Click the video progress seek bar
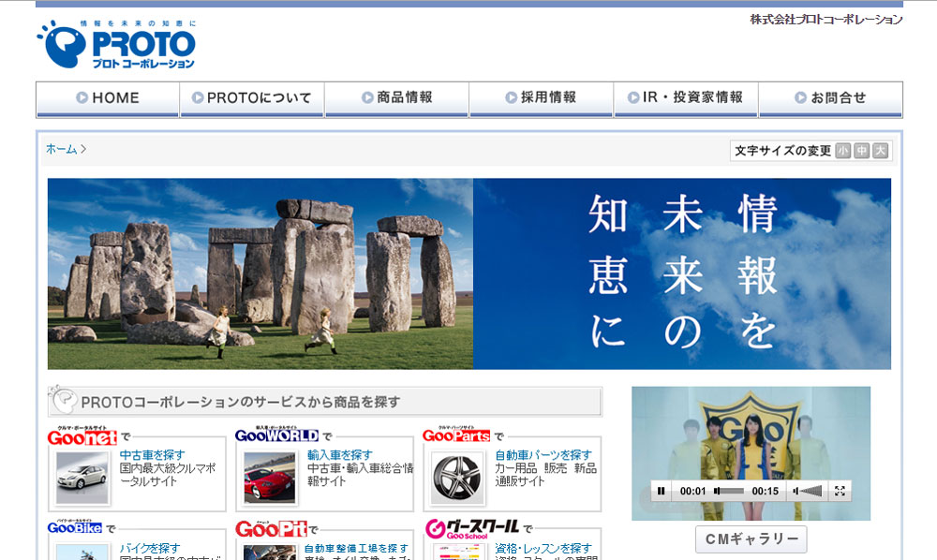Image resolution: width=937 pixels, height=560 pixels. click(x=729, y=492)
